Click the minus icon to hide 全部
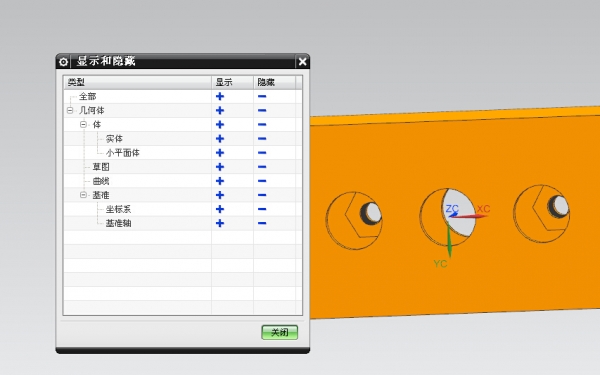 tap(262, 96)
